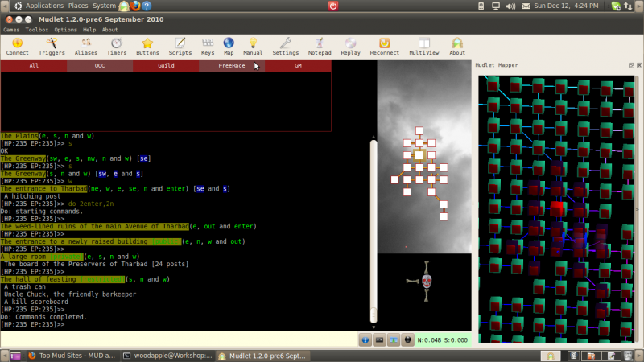
Task: Open the Buttons editor
Action: tap(147, 47)
